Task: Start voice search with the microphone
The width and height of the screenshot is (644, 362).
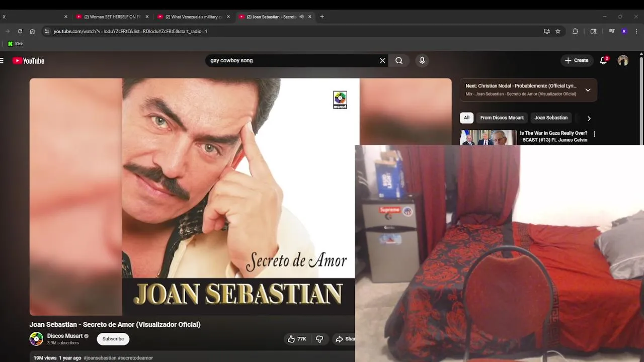Action: coord(422,61)
